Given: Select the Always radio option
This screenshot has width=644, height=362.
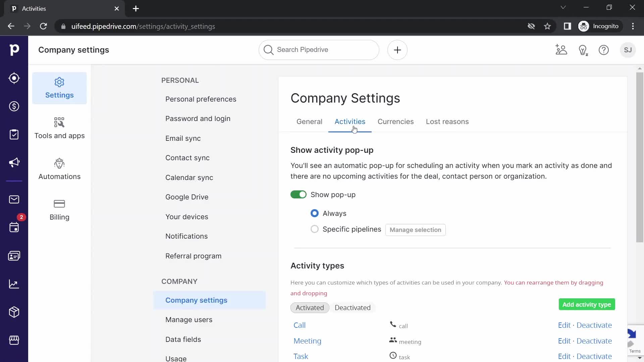Looking at the screenshot, I should click(x=315, y=213).
